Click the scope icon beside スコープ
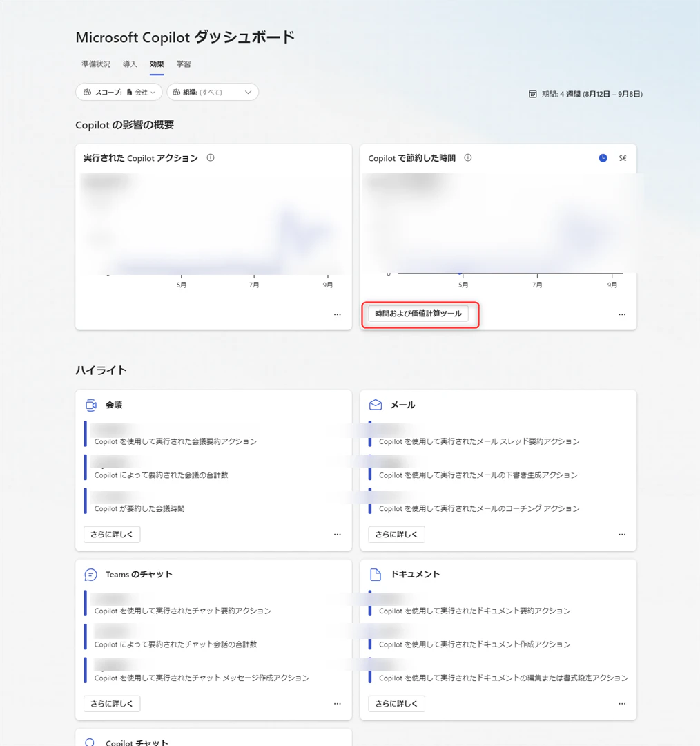The image size is (700, 746). 87,93
